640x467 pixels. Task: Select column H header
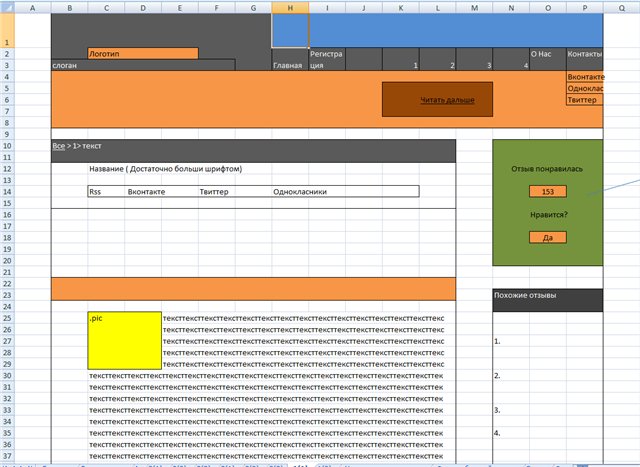click(x=290, y=8)
